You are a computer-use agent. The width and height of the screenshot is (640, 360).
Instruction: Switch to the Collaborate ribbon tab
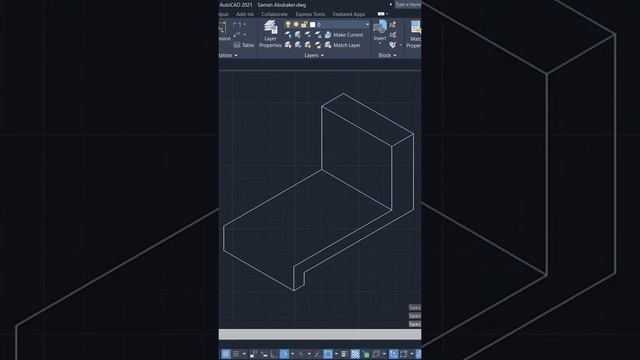pyautogui.click(x=274, y=14)
